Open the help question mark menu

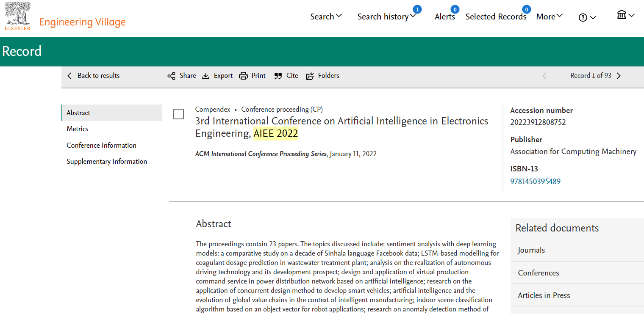tap(583, 17)
